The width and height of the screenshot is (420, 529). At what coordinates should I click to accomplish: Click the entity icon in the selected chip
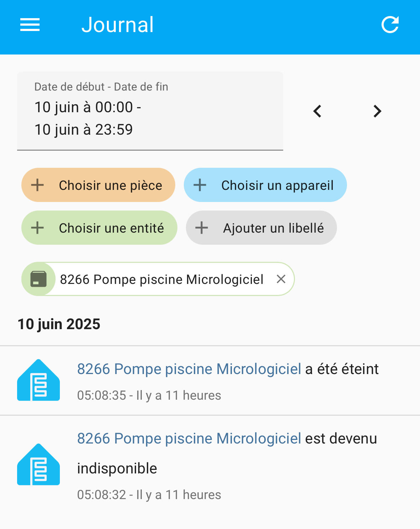[x=38, y=279]
